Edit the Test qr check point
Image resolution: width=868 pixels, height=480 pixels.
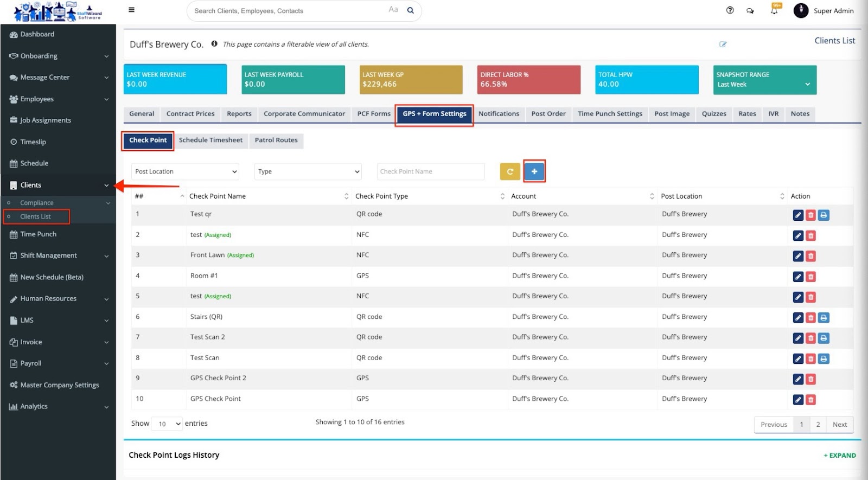tap(797, 215)
